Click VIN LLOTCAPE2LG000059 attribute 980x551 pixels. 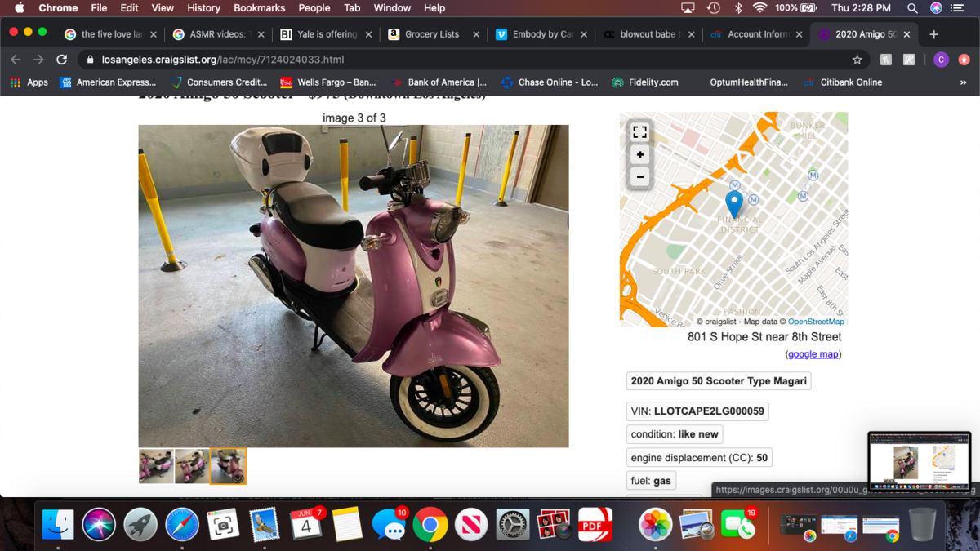(698, 411)
